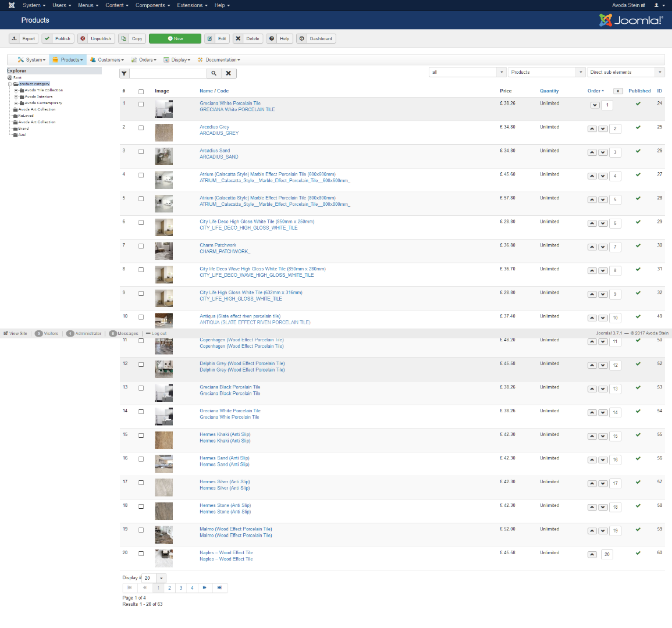Go to page 3 in pagination

pyautogui.click(x=181, y=588)
